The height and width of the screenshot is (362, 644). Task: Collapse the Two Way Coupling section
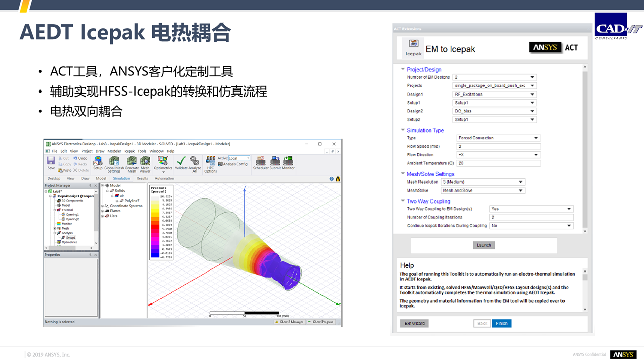click(x=403, y=201)
